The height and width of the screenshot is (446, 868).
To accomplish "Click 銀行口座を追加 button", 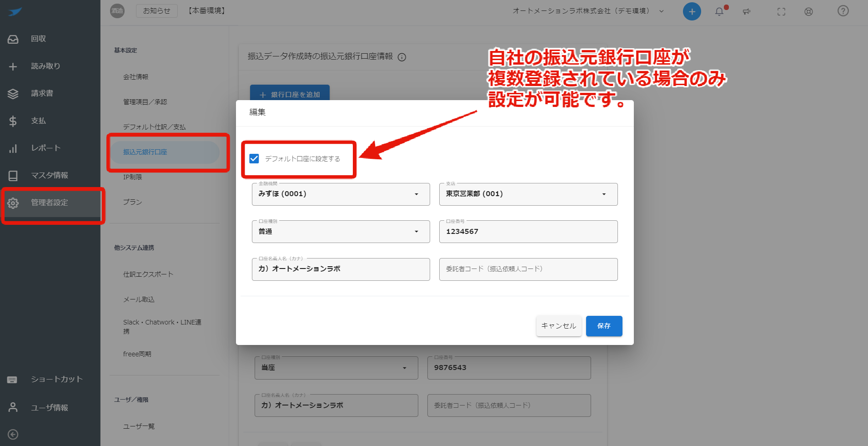I will [x=290, y=94].
